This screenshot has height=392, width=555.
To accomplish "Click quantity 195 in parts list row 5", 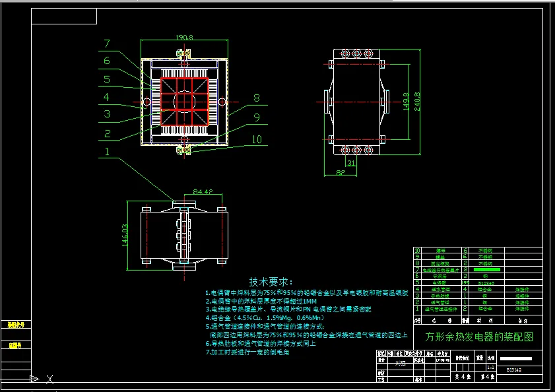I will click(x=465, y=283).
